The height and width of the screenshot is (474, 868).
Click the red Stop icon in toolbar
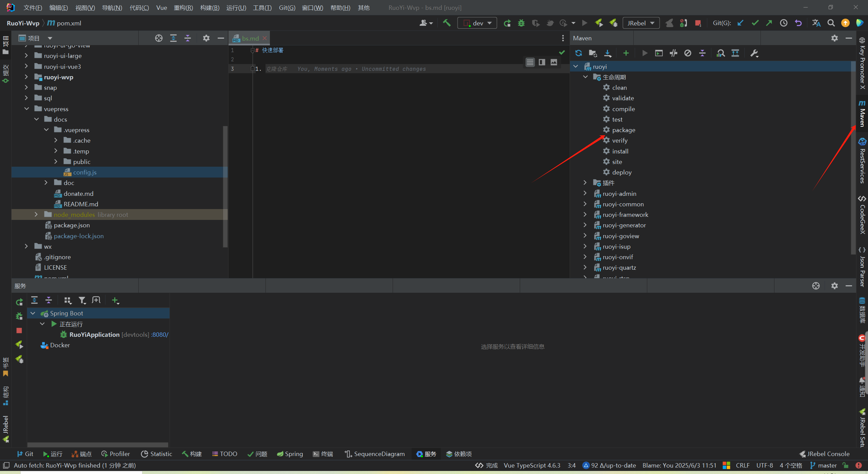point(698,23)
